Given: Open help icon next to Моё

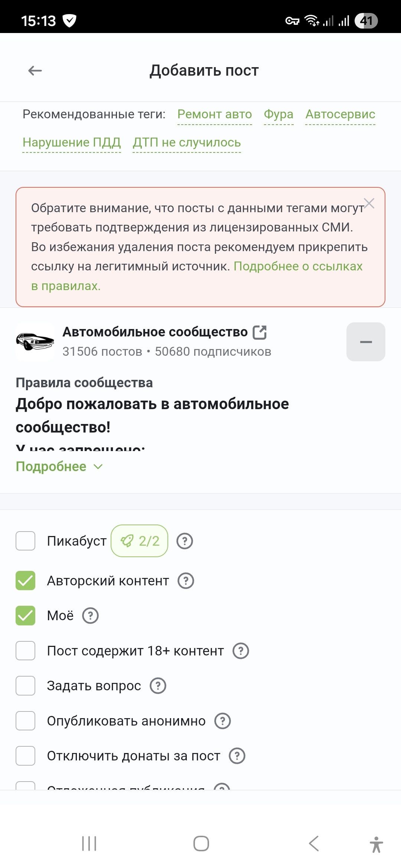Looking at the screenshot, I should pos(90,616).
